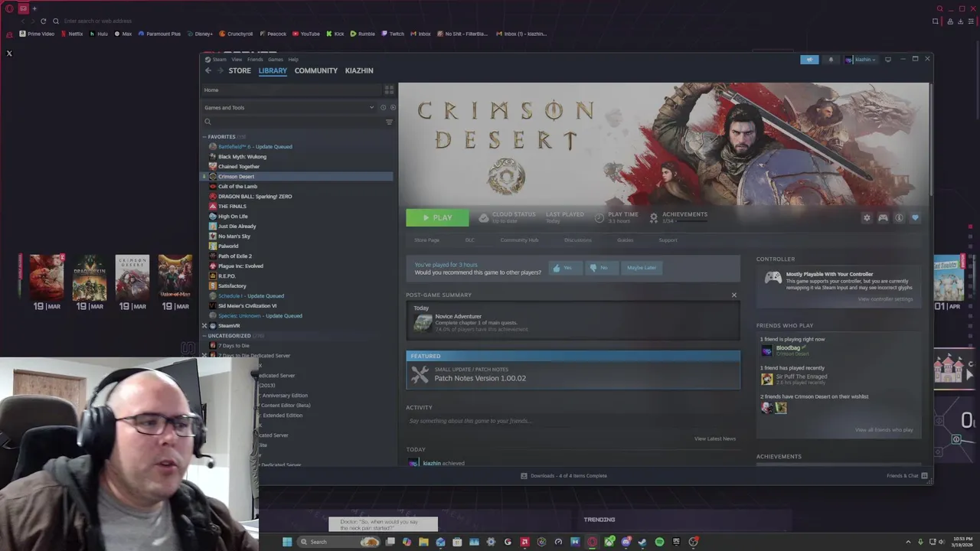980x551 pixels.
Task: Open the Steam 'Help' menu
Action: tap(293, 60)
